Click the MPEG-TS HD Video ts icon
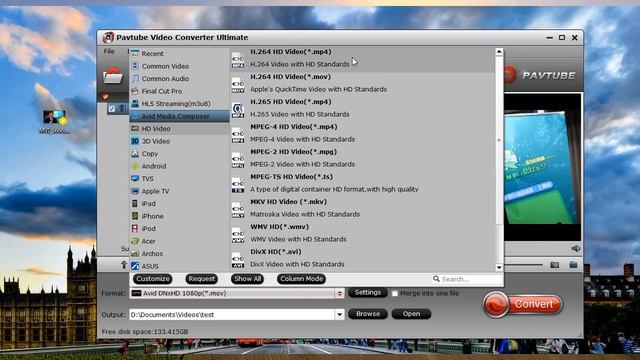Screen dimensions: 640x360 [238, 185]
